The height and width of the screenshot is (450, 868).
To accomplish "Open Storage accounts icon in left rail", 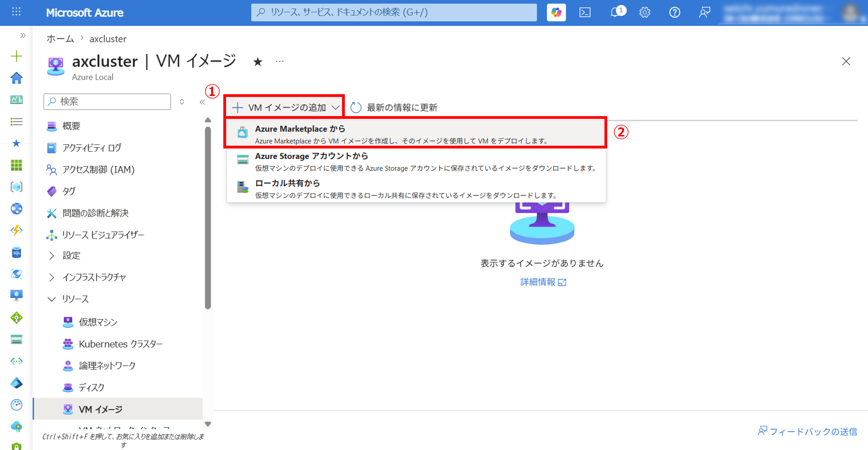I will (x=16, y=339).
